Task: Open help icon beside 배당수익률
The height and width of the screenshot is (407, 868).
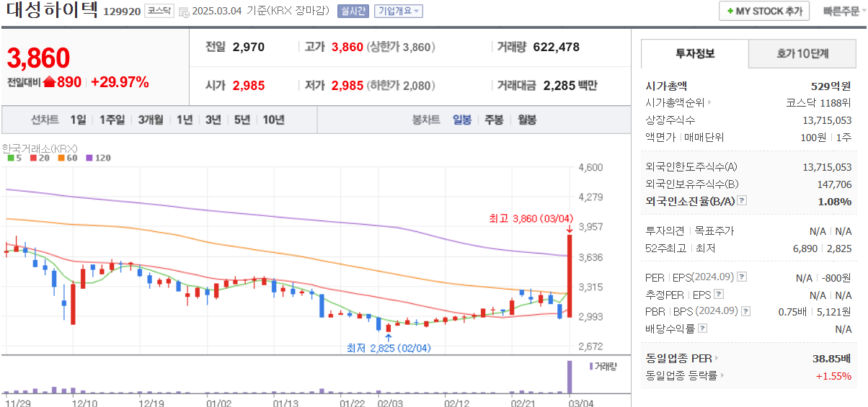Action: [703, 328]
